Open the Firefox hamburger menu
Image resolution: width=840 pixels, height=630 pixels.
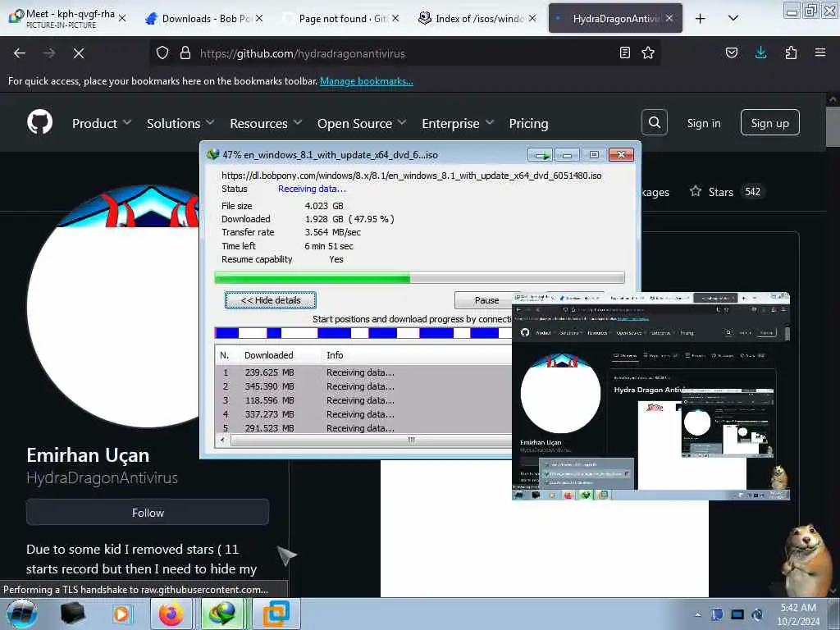pyautogui.click(x=820, y=53)
